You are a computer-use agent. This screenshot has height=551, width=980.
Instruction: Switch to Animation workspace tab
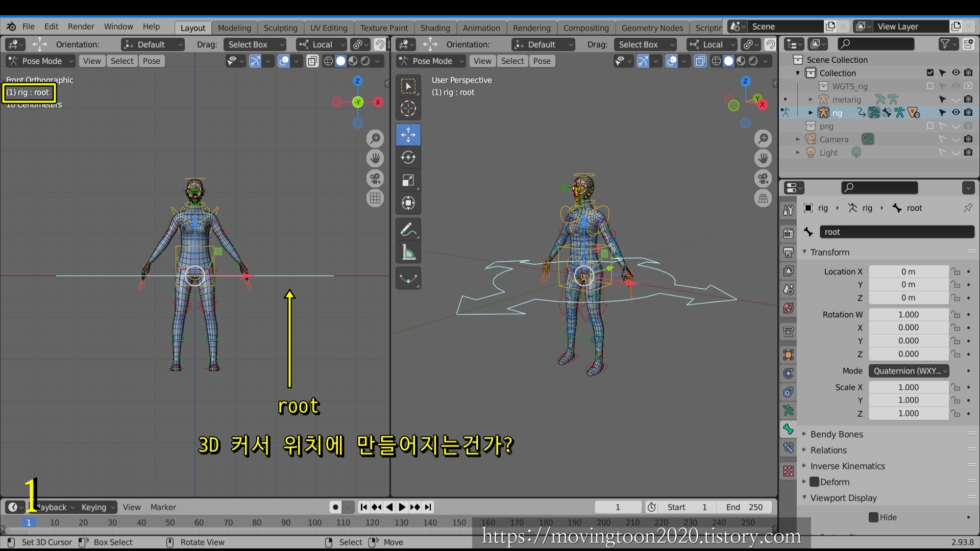point(481,28)
